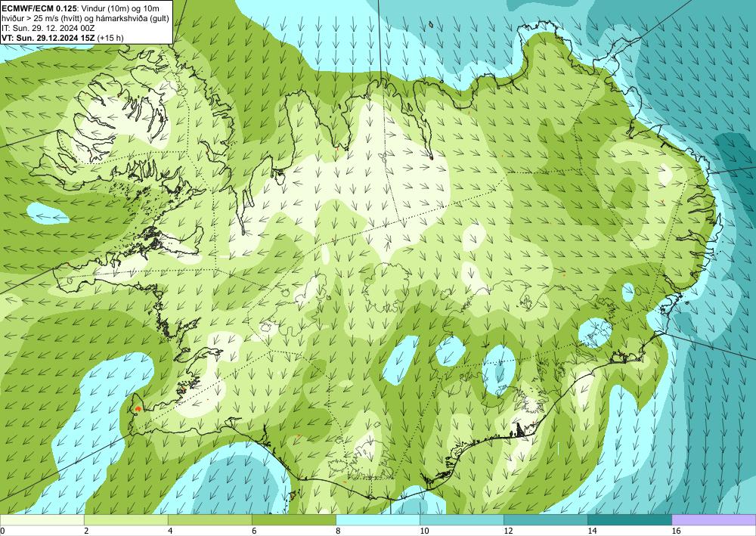Click the light cyan 8–10 m/s legend swatch

click(x=377, y=520)
